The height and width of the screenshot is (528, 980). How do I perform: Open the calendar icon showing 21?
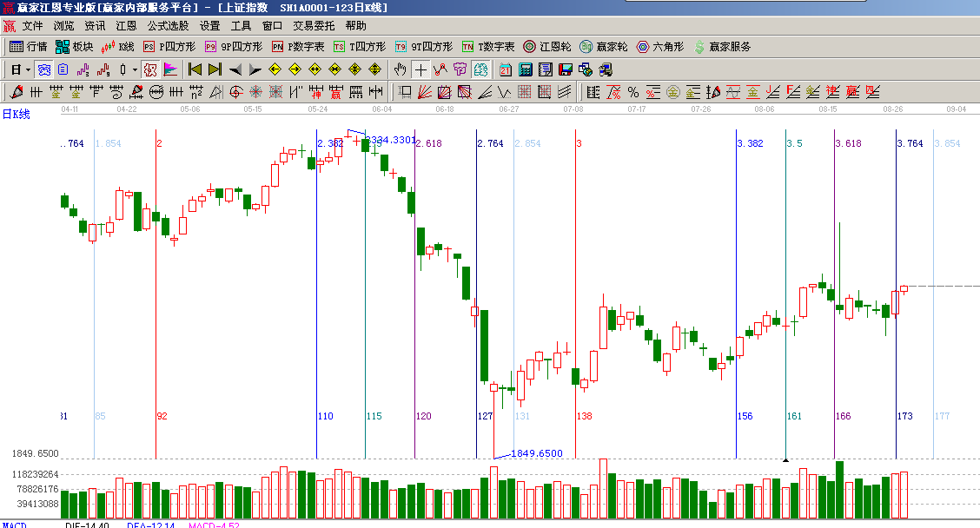(506, 69)
